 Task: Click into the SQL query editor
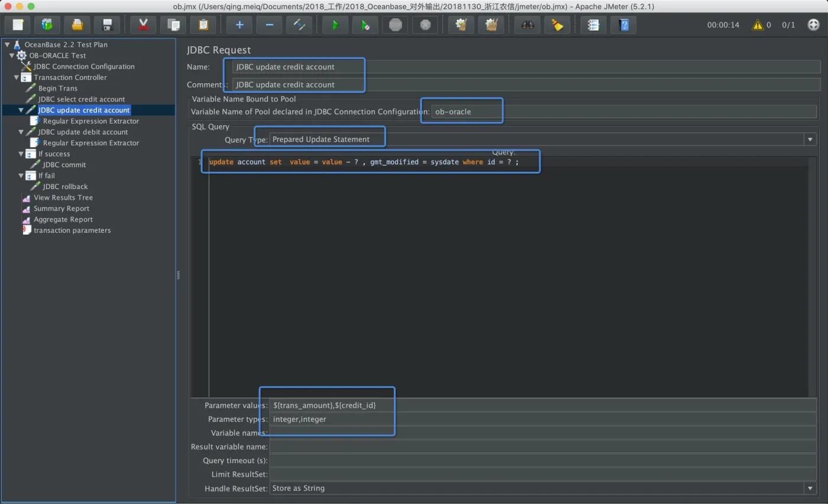(x=507, y=278)
